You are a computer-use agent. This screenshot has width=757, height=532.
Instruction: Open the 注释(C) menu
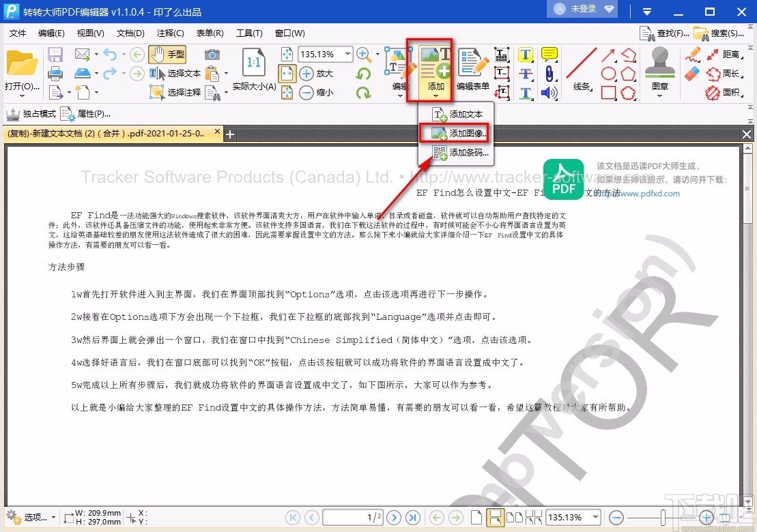[171, 33]
